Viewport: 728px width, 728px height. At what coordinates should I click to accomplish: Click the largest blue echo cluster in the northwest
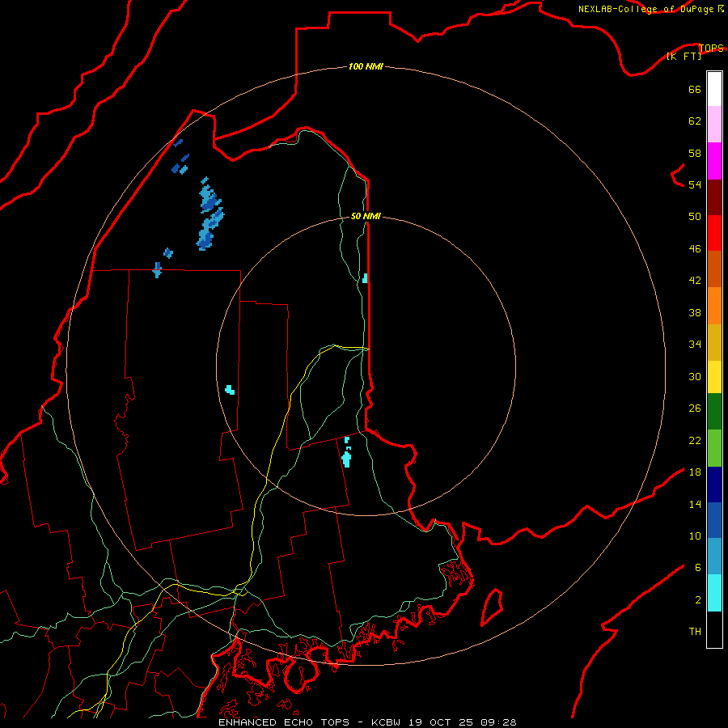210,214
